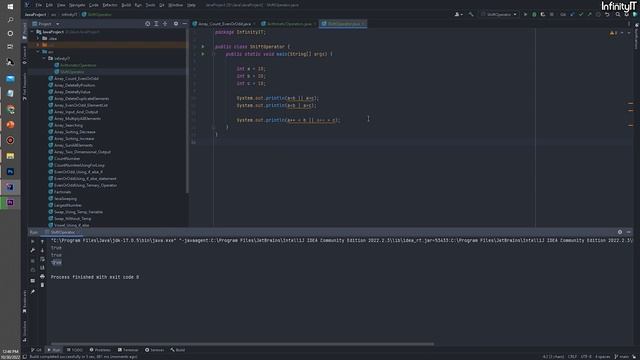Open the Build tool window button
The height and width of the screenshot is (360, 640).
(178, 350)
